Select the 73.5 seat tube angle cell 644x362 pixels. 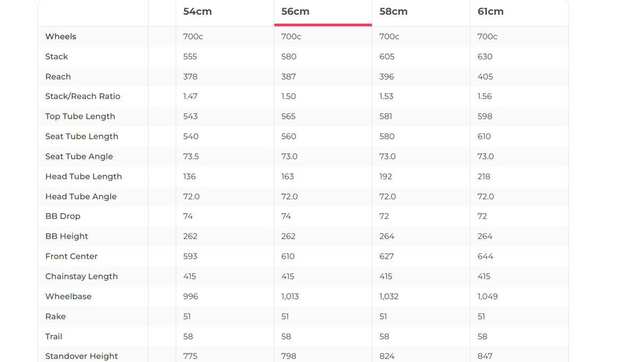click(x=191, y=156)
